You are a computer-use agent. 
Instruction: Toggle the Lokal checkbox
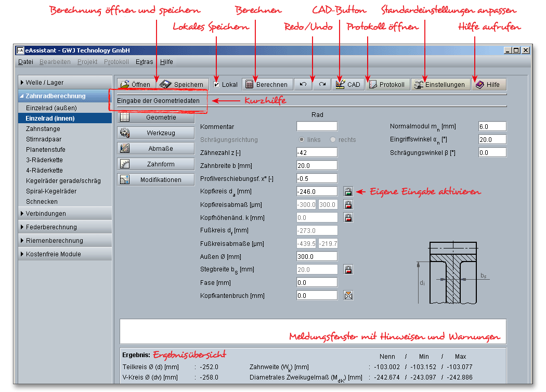[217, 85]
